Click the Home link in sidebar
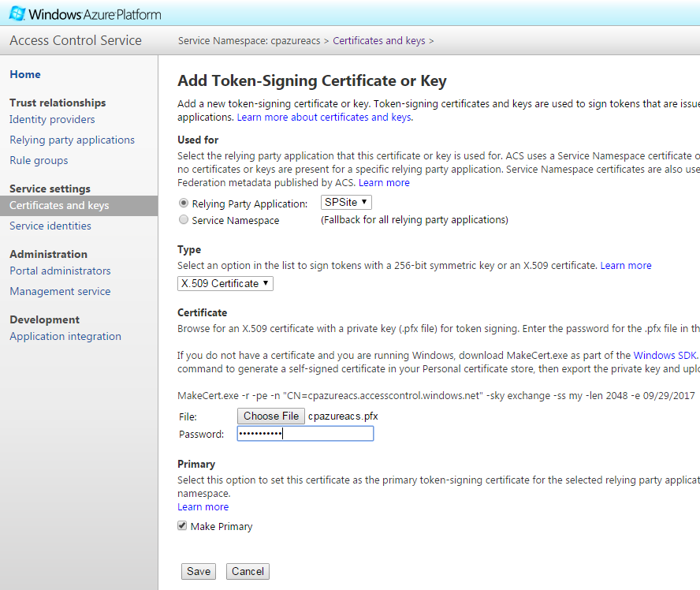Screen dimensions: 700x590 (x=25, y=74)
